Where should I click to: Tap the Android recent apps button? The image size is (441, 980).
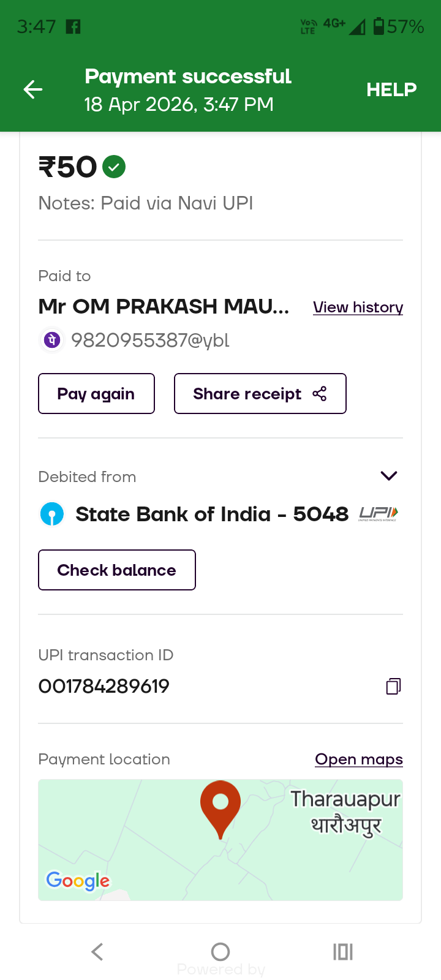[343, 952]
